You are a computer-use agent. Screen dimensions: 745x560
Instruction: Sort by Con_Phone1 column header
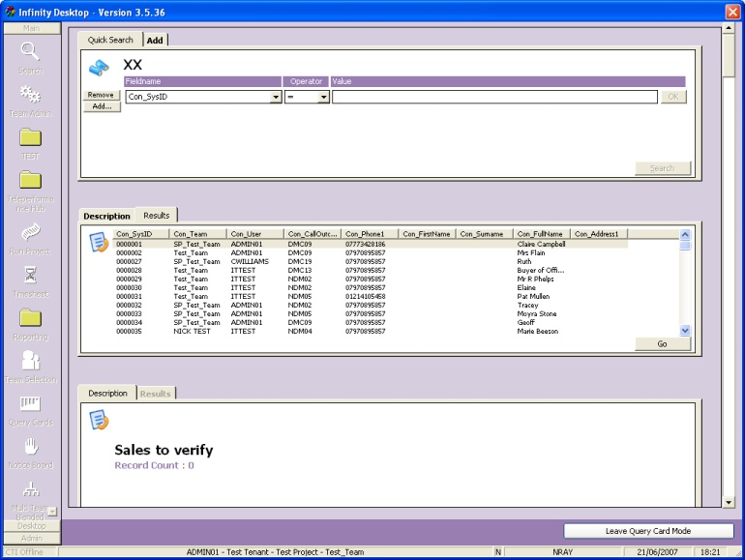(371, 234)
